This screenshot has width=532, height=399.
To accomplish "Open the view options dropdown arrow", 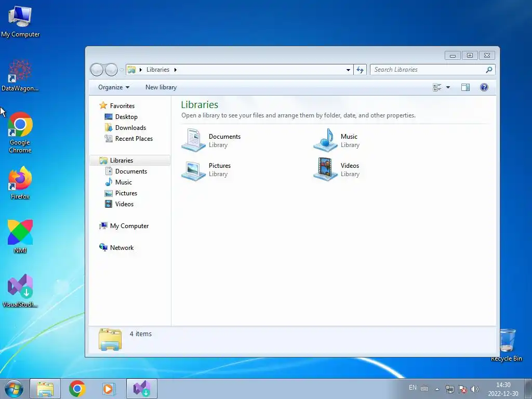I will 448,87.
